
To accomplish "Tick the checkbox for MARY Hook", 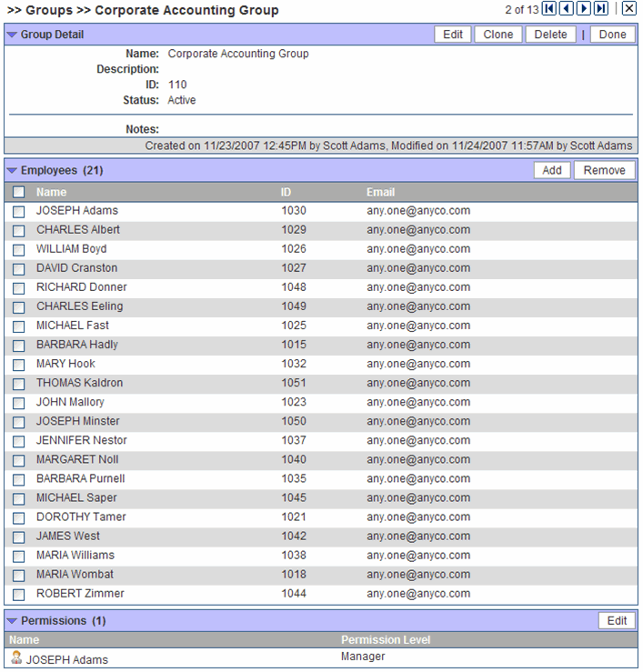I will pos(19,365).
